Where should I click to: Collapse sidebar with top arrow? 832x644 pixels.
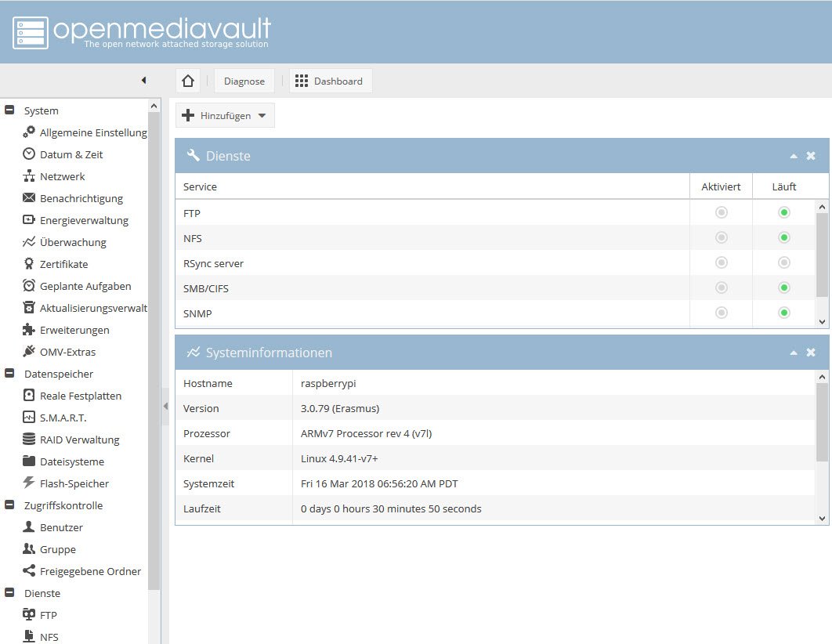click(143, 80)
